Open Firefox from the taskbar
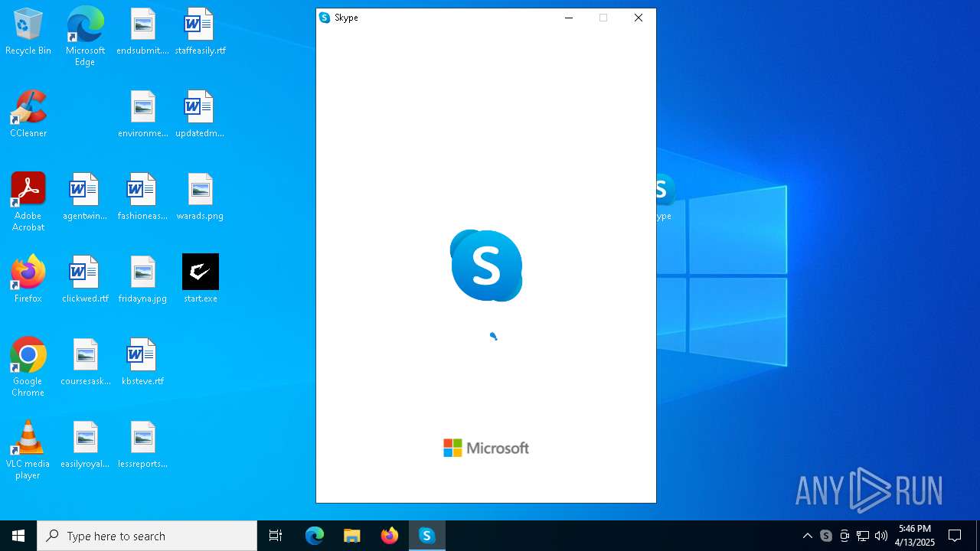Screen dimensions: 980x551 [390, 536]
